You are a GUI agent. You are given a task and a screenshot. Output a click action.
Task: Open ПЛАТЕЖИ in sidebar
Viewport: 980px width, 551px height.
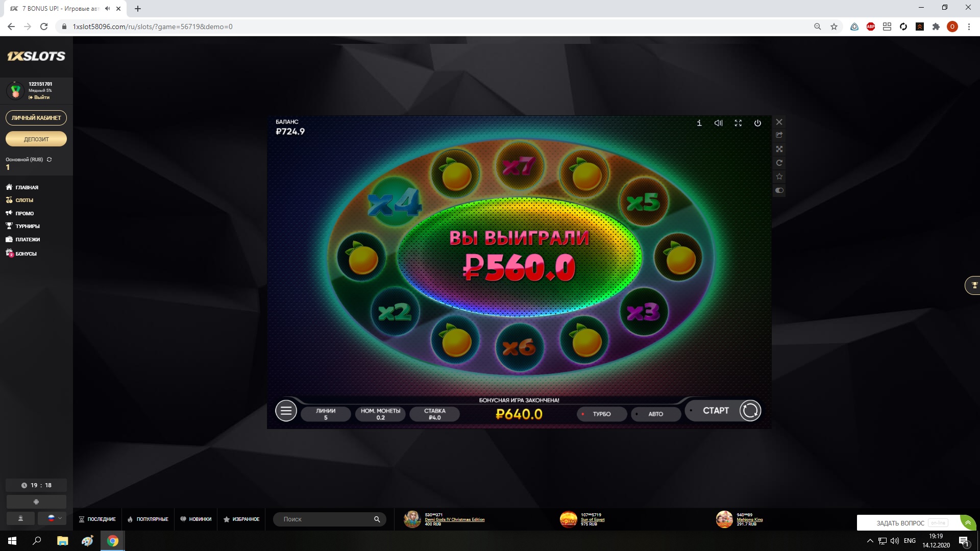[23, 239]
